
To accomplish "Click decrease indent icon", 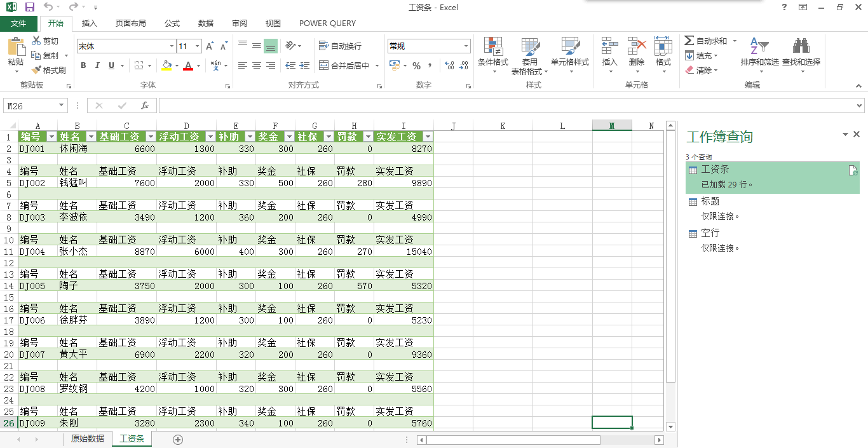I will [x=290, y=65].
